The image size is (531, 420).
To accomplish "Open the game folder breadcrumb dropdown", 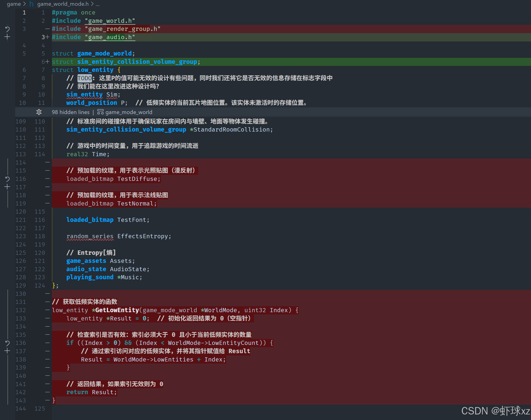I will coord(14,4).
